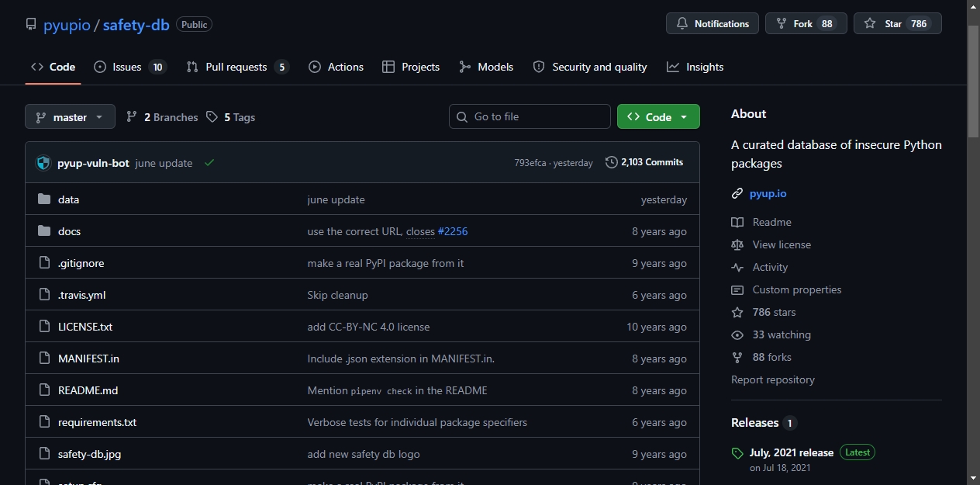Click the repository icon beside pyupio
This screenshot has height=485, width=980.
tap(31, 25)
